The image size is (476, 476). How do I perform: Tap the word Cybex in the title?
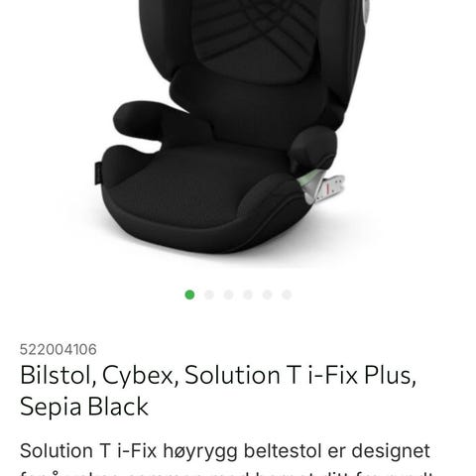140,376
